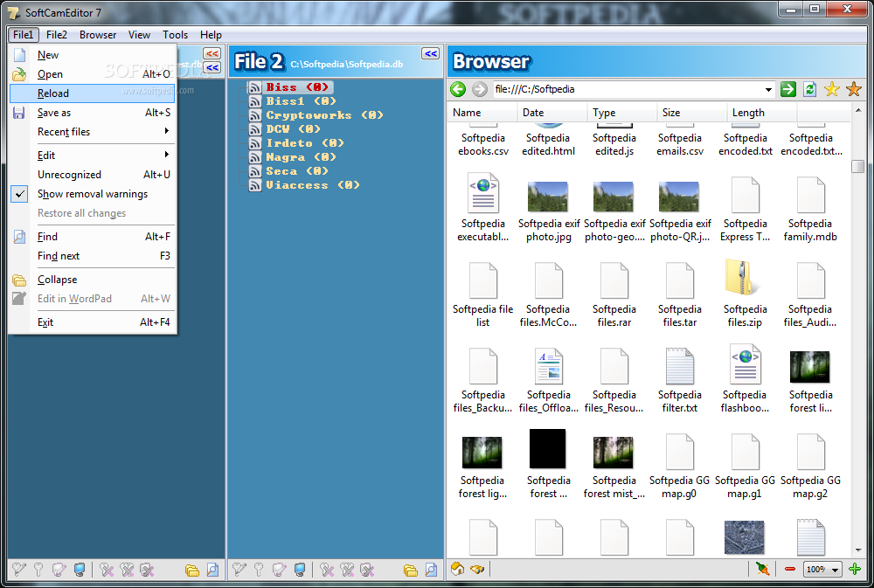Screen dimensions: 874x588
Task: Open the Tools menu
Action: [175, 35]
